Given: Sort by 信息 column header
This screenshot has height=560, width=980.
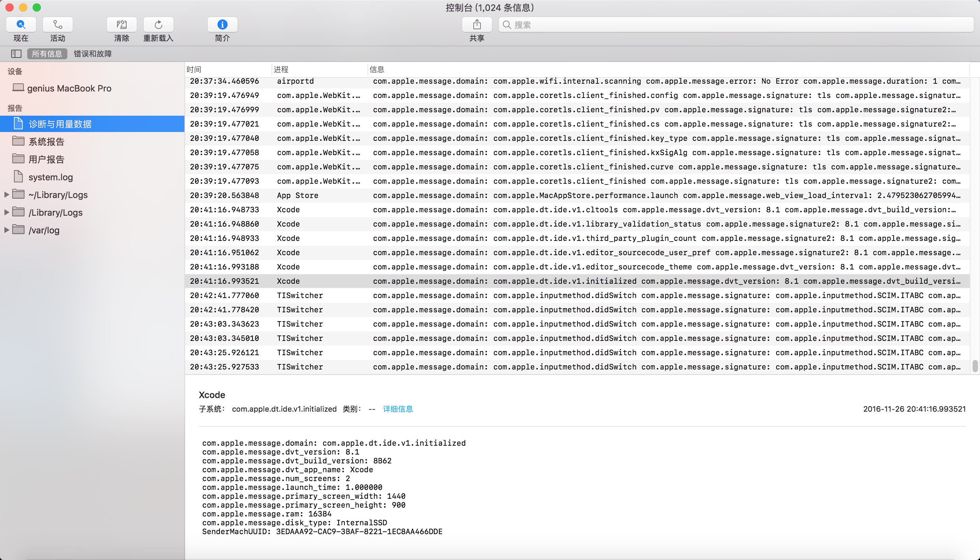Looking at the screenshot, I should [x=668, y=70].
